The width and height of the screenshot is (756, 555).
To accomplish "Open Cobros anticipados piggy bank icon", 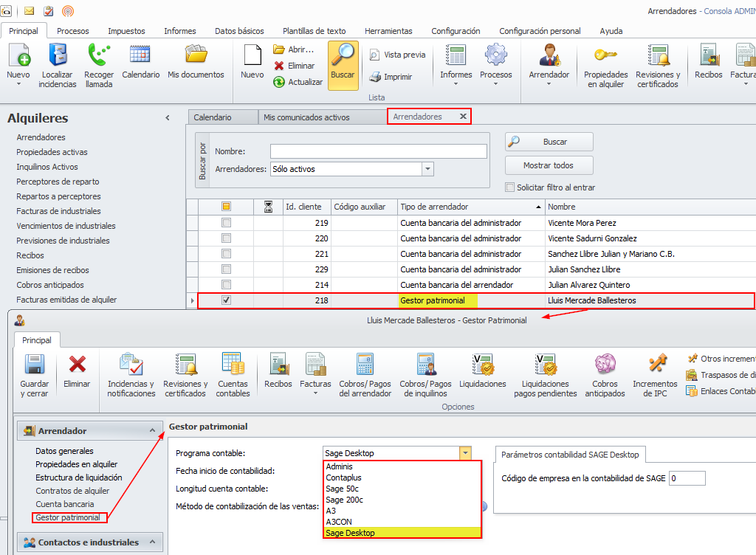I will click(605, 366).
